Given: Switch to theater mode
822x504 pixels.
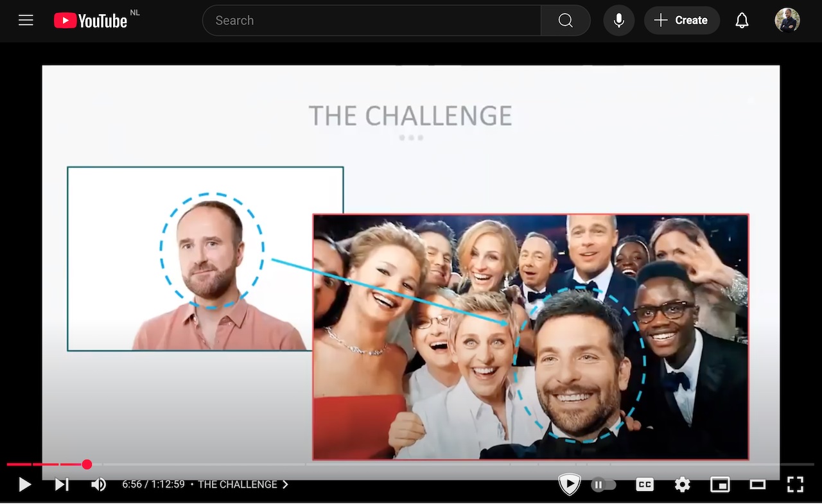Looking at the screenshot, I should (x=758, y=485).
